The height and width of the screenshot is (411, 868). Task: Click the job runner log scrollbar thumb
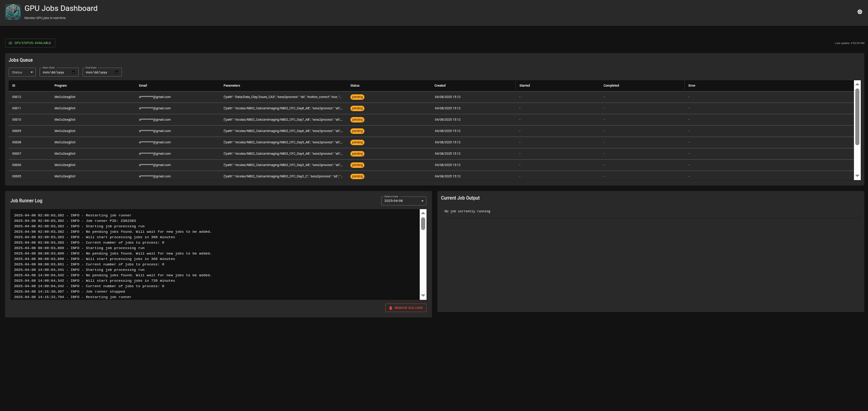(x=423, y=223)
